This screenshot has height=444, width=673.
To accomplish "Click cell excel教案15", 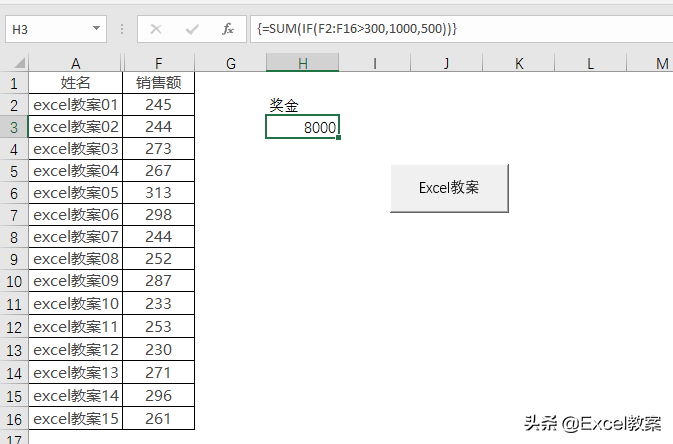I will [x=76, y=419].
